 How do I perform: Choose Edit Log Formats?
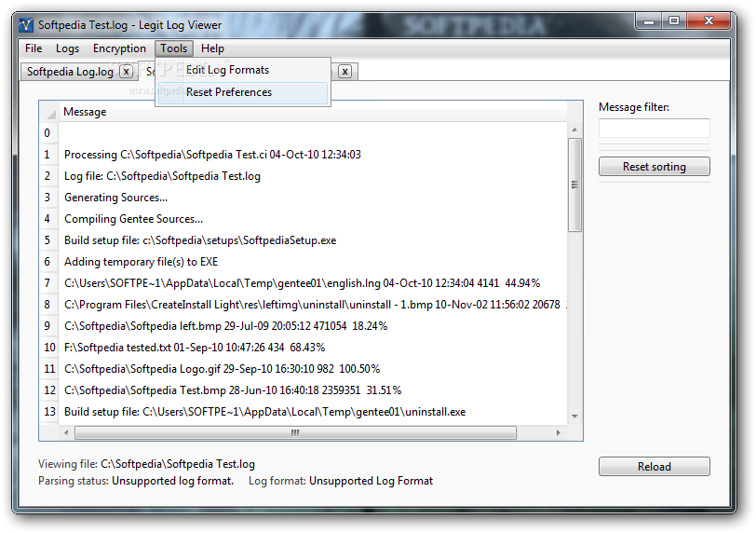click(x=242, y=70)
